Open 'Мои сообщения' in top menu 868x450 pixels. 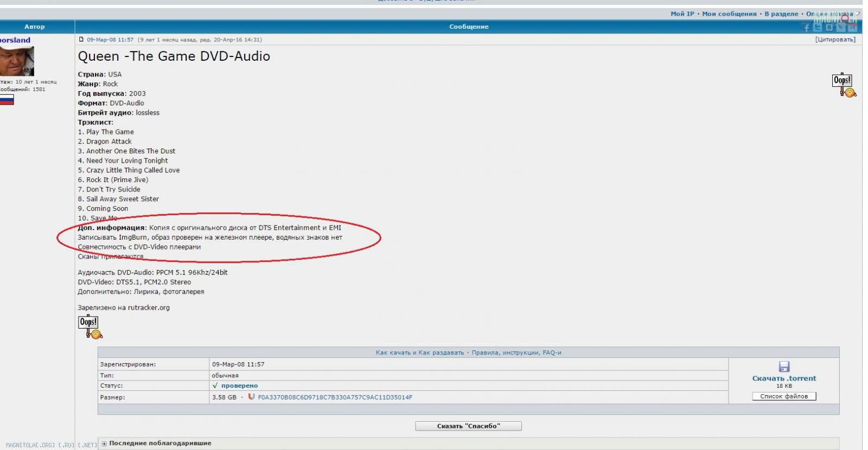[729, 14]
